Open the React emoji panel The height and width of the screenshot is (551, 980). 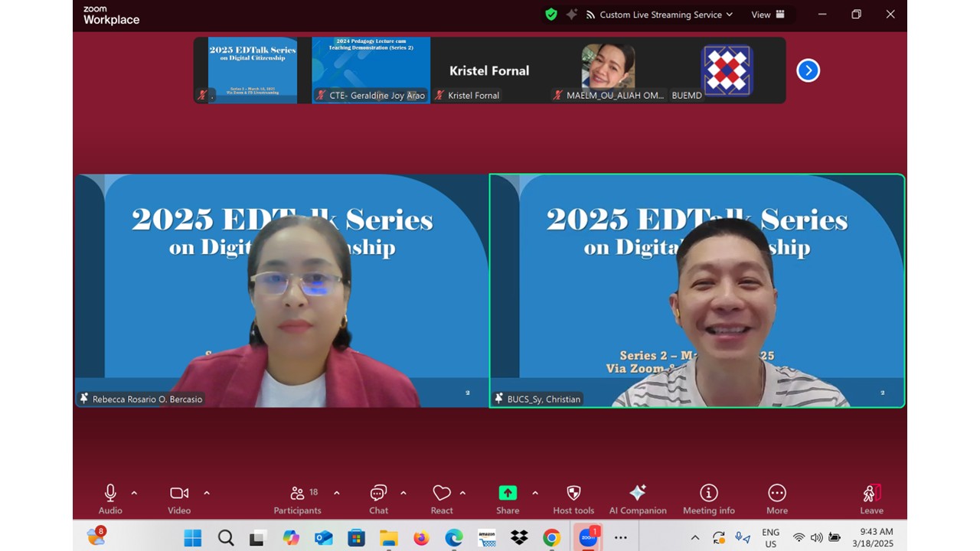442,493
